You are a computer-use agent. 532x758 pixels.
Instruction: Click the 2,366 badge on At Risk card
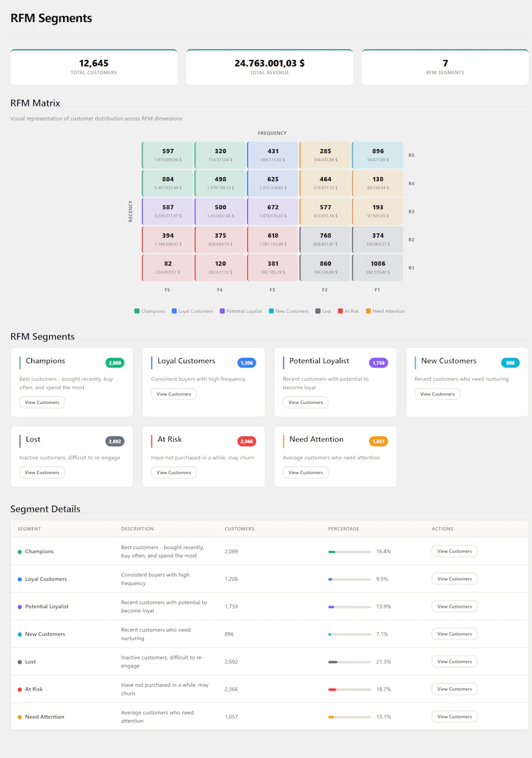(x=247, y=441)
